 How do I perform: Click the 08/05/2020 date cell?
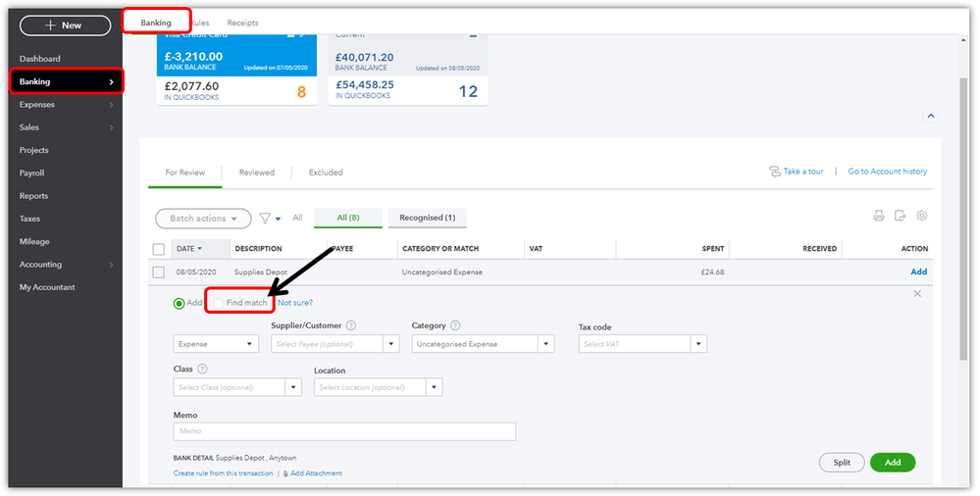(x=196, y=273)
